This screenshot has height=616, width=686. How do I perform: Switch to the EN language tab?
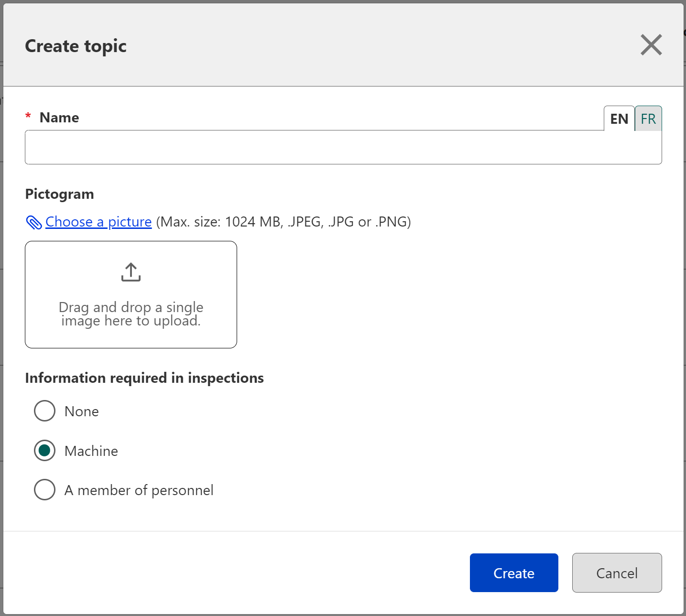[619, 119]
